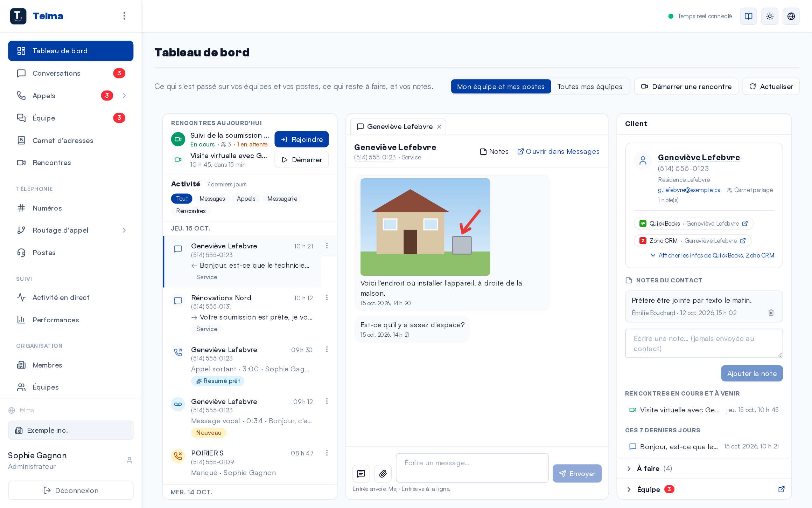Expand Routage d'appel submenu
Image resolution: width=812 pixels, height=508 pixels.
tap(124, 230)
